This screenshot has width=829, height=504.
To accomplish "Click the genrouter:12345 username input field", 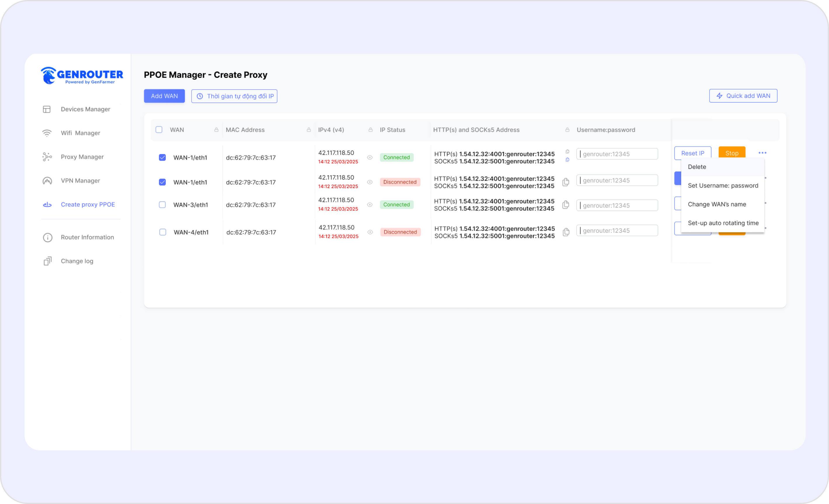I will (x=617, y=154).
